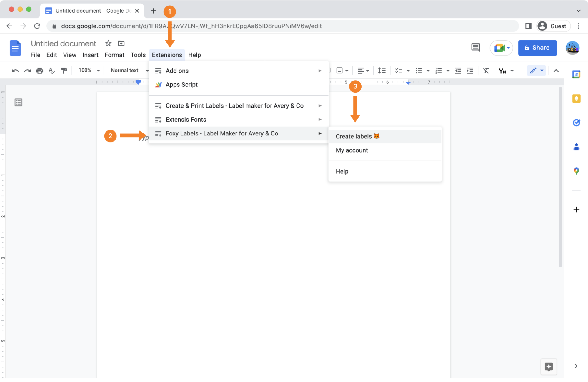588x382 pixels.
Task: Open the Format menu
Action: (114, 55)
